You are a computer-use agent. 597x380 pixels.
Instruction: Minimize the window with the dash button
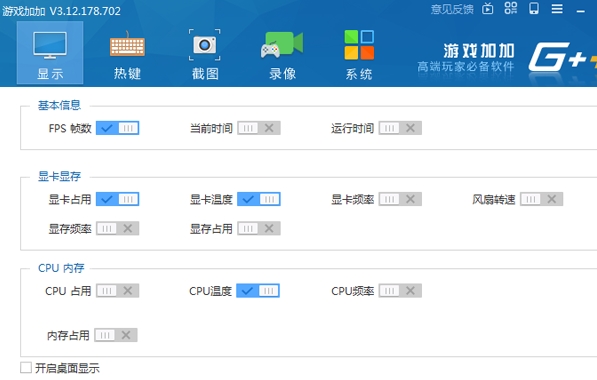(580, 12)
